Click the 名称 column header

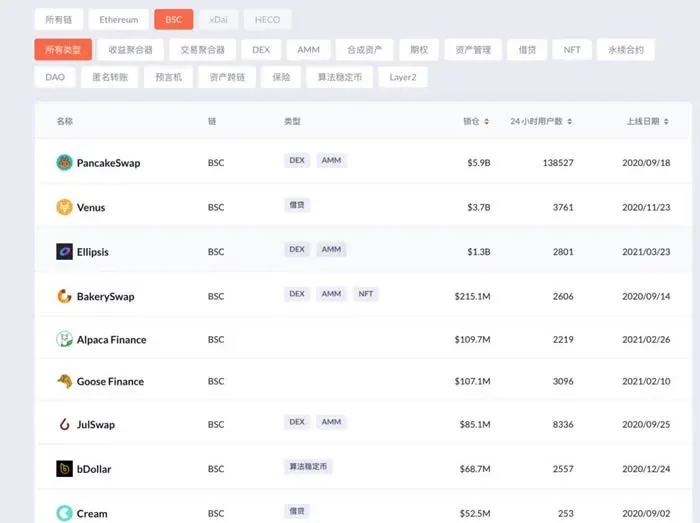pyautogui.click(x=65, y=121)
